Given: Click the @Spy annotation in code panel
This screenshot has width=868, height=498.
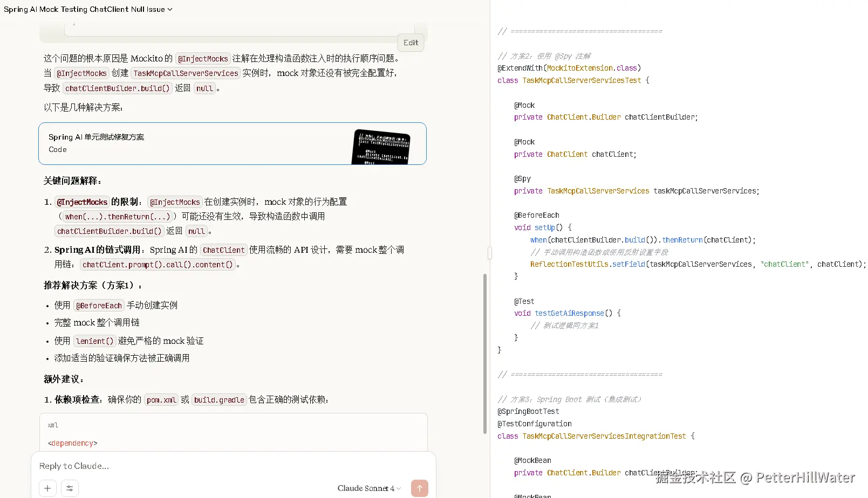Looking at the screenshot, I should pos(522,179).
